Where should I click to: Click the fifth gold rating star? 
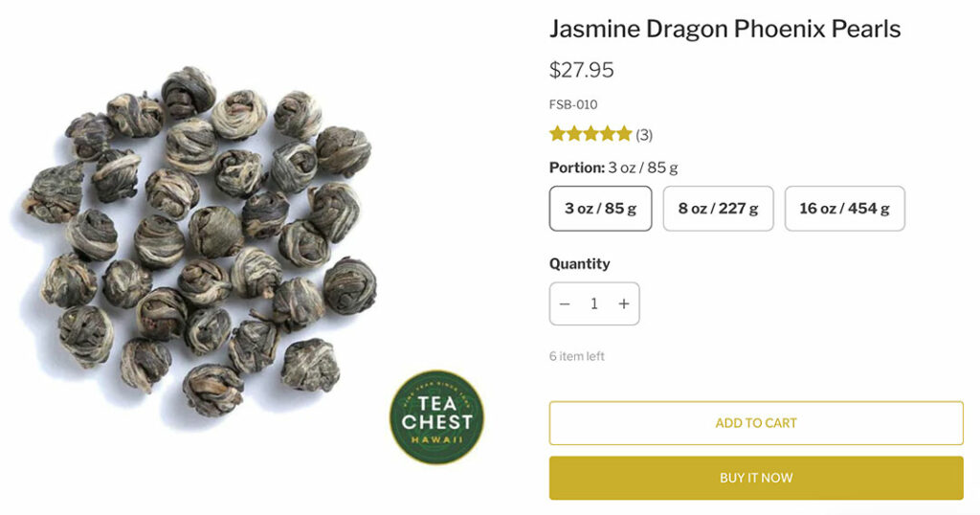coord(624,134)
